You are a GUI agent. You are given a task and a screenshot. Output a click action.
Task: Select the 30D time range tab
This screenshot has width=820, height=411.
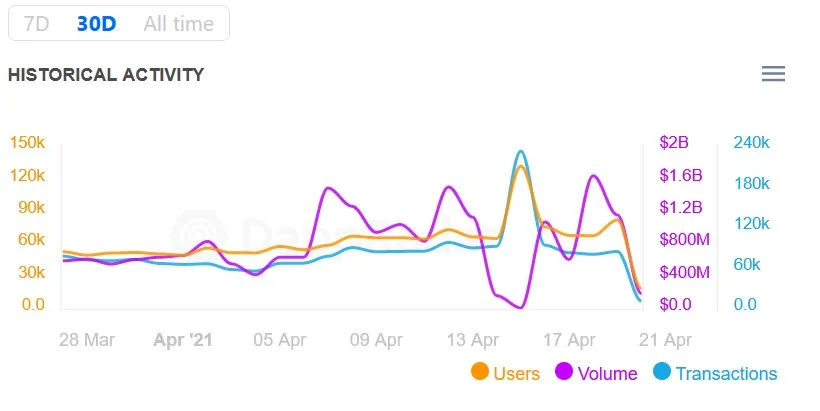pos(96,24)
